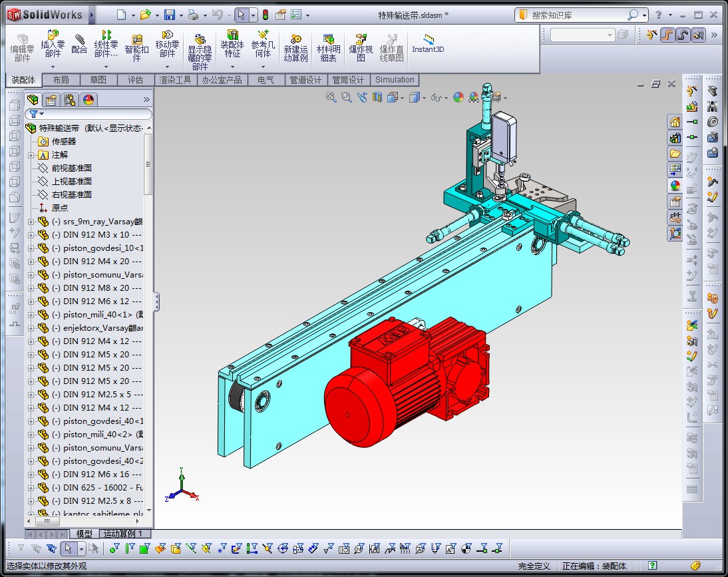
Task: Click the Section View icon
Action: 377,97
